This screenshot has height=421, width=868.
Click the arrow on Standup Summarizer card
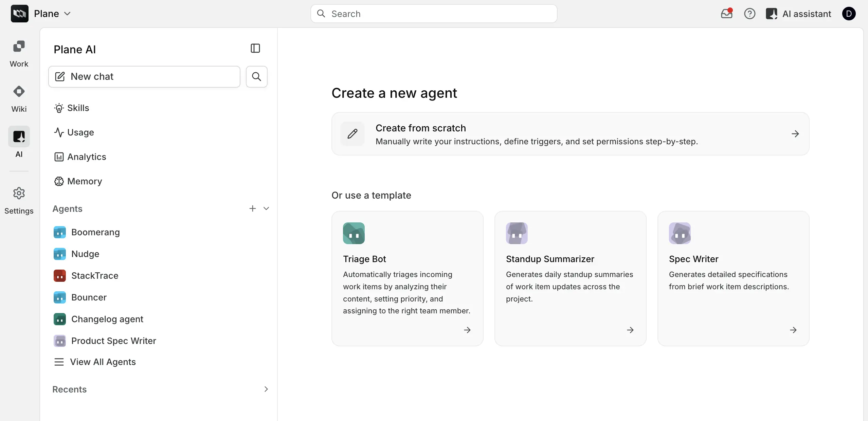pyautogui.click(x=630, y=330)
